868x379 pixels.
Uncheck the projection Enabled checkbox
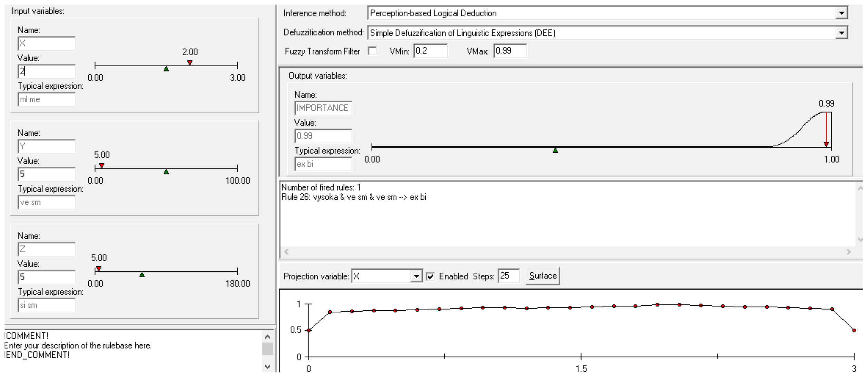[x=430, y=276]
